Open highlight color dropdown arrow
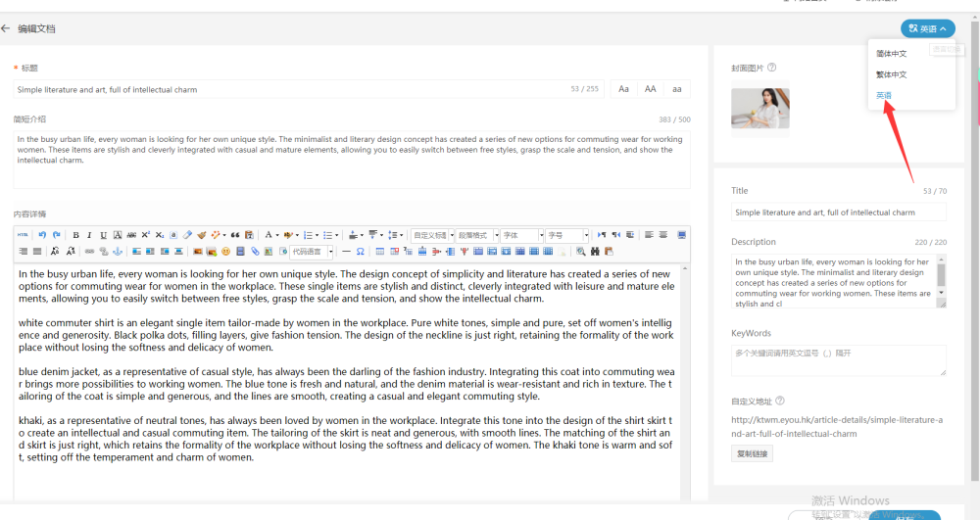 click(x=298, y=235)
